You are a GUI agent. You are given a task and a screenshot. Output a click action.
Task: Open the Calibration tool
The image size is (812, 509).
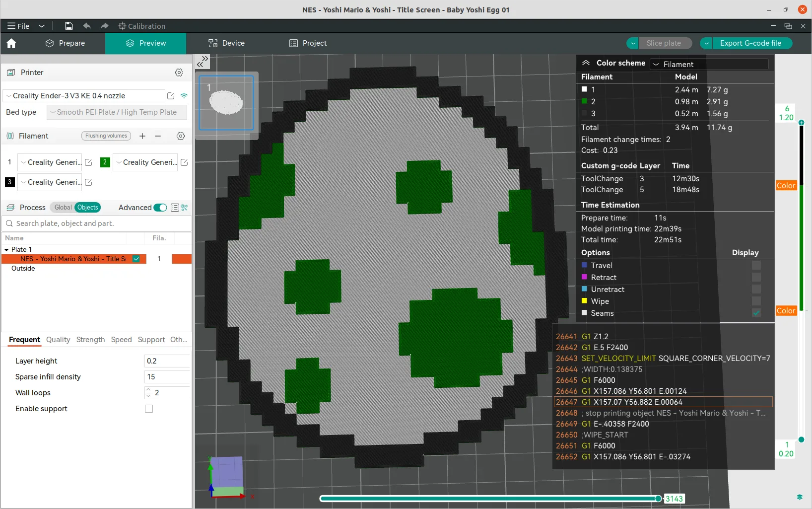[142, 26]
